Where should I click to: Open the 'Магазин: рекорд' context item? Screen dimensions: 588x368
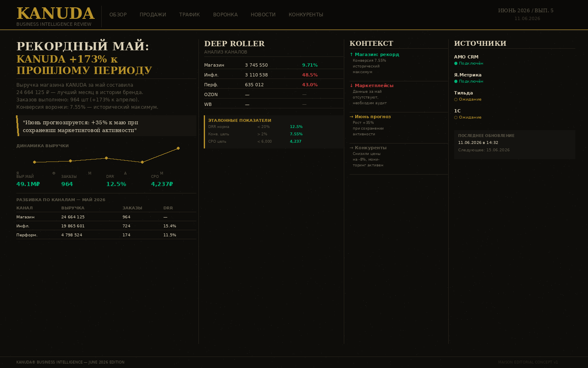374,54
